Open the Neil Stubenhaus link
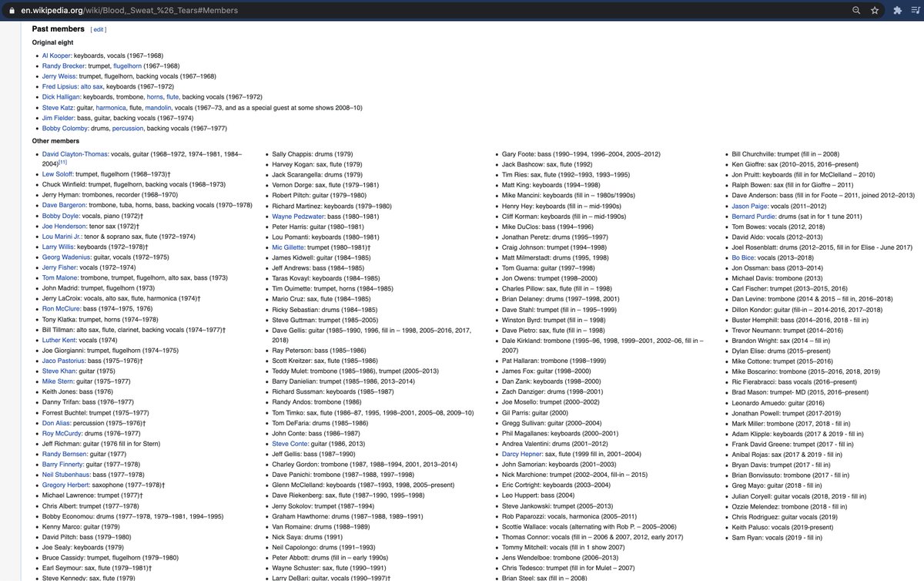This screenshot has height=581, width=924. pyautogui.click(x=67, y=475)
